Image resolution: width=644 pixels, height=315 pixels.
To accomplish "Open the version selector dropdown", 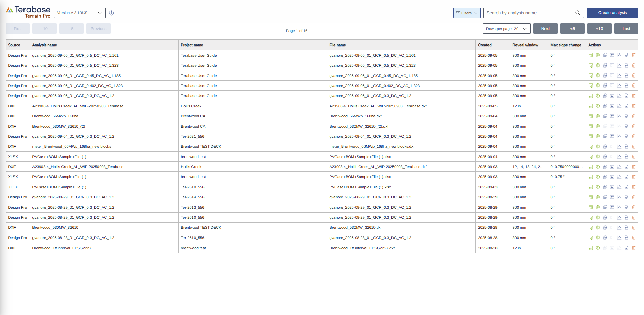I will click(x=79, y=12).
